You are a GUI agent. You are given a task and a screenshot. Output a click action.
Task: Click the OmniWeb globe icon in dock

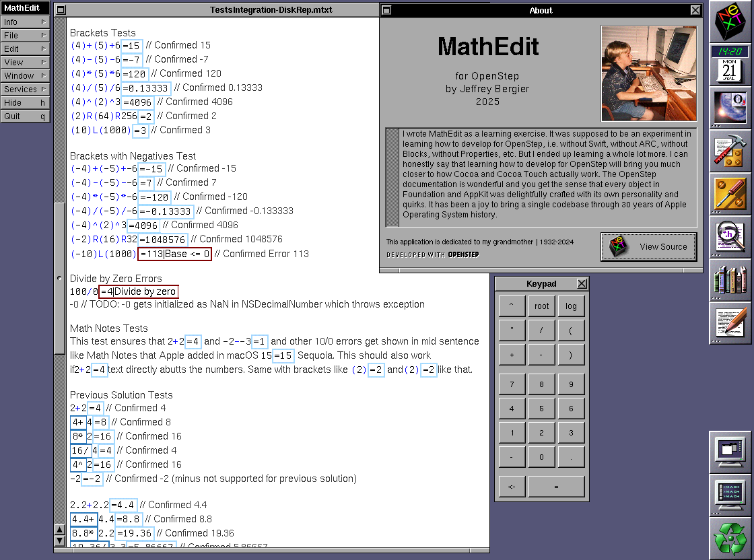[731, 108]
